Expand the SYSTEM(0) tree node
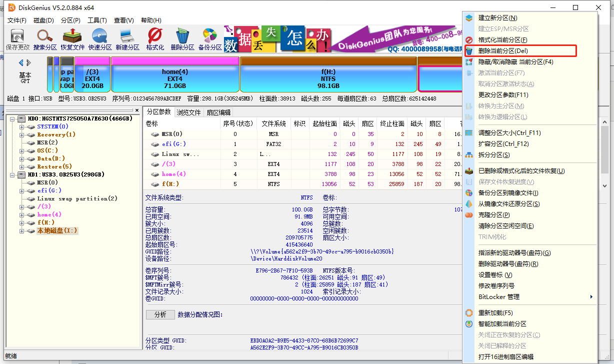614x364 pixels. [22, 127]
